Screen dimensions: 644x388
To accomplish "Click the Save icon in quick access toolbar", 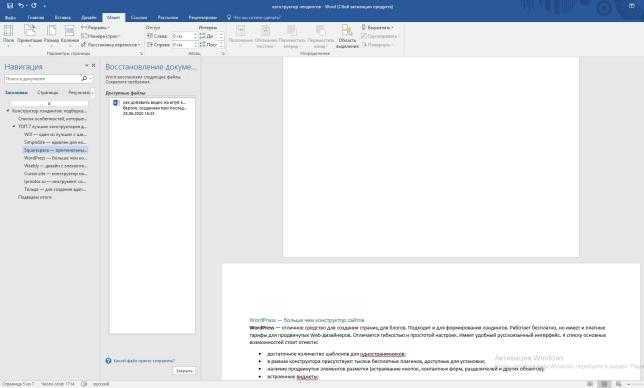I will pos(10,6).
